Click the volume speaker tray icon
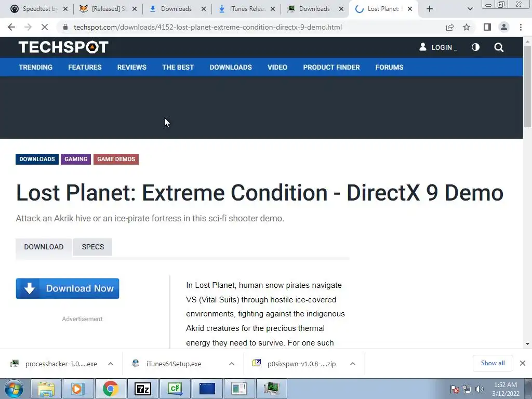Viewport: 532px width, 399px height. point(480,389)
